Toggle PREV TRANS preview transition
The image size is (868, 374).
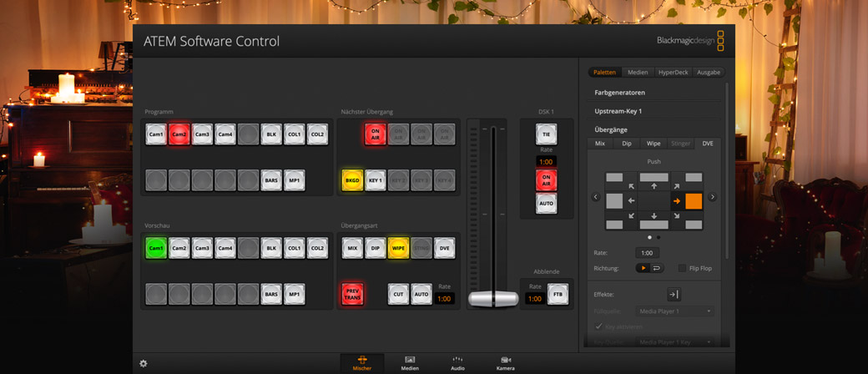point(352,294)
